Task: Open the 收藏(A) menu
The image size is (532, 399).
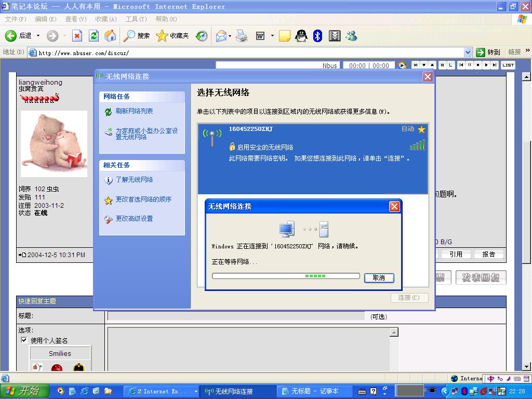Action: click(105, 19)
